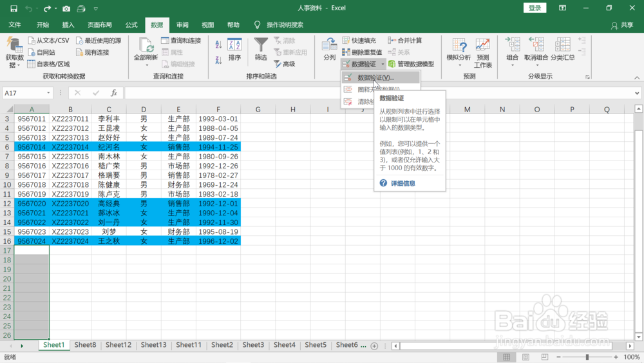Open Refresh All dropdown arrow
Image resolution: width=644 pixels, height=363 pixels.
coord(146,65)
